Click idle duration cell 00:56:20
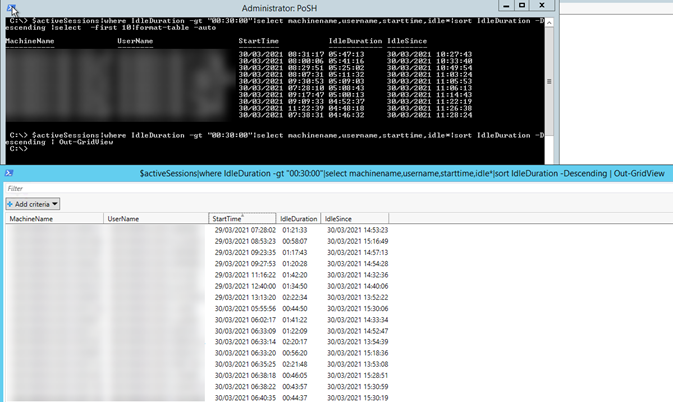The height and width of the screenshot is (402, 673). coord(294,353)
